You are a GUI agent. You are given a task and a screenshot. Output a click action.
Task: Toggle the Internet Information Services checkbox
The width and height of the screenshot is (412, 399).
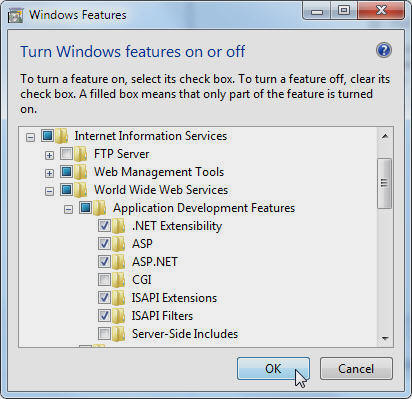pyautogui.click(x=47, y=135)
